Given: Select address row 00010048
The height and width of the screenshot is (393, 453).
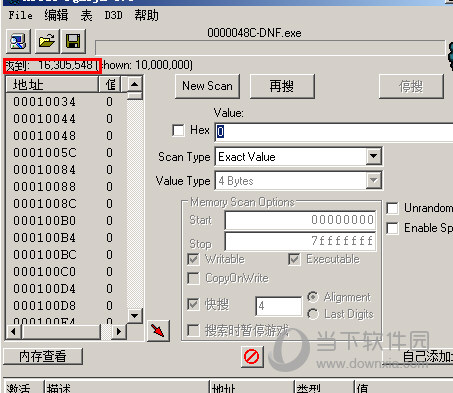Looking at the screenshot, I should 66,136.
